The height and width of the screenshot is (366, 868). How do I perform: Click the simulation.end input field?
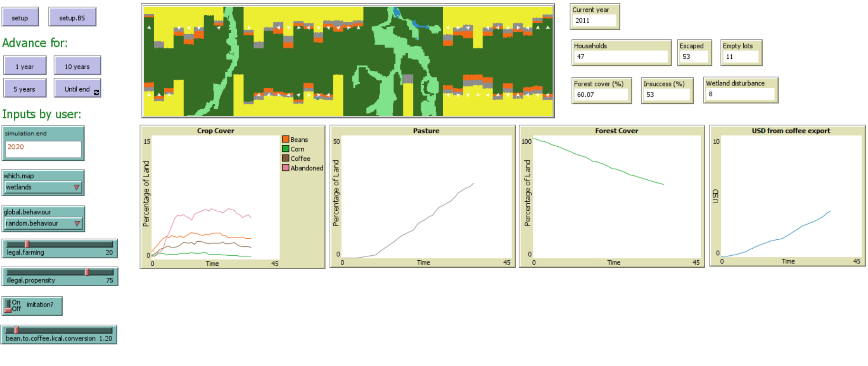click(43, 149)
